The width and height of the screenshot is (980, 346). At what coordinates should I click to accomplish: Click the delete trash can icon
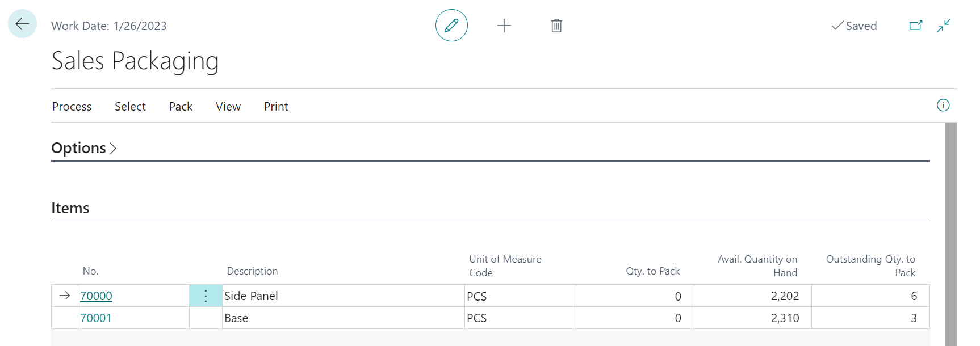click(x=556, y=26)
